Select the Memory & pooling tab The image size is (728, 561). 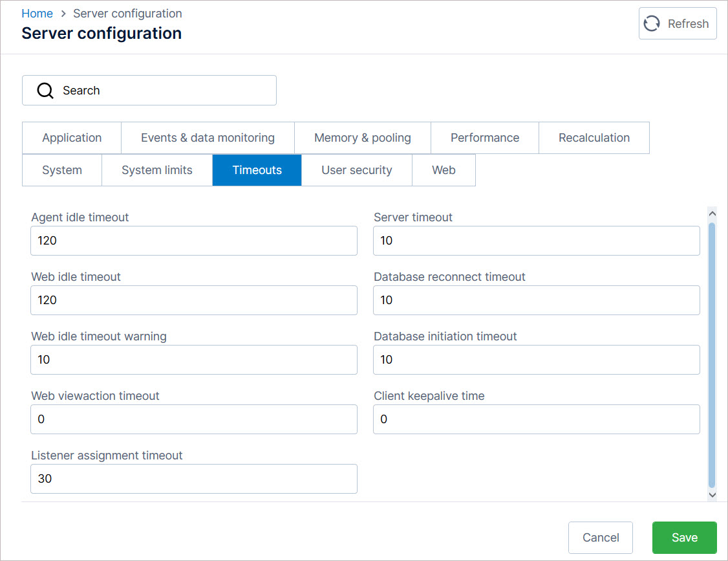pos(362,138)
